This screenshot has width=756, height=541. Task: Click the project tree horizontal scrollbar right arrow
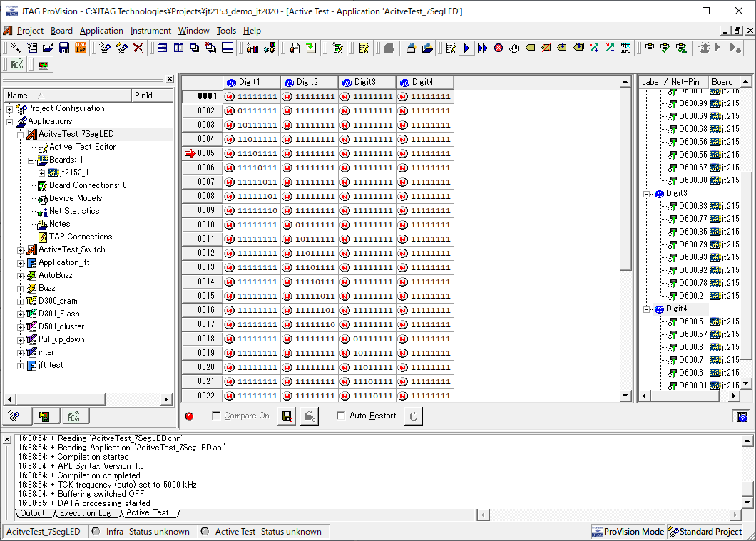click(166, 399)
